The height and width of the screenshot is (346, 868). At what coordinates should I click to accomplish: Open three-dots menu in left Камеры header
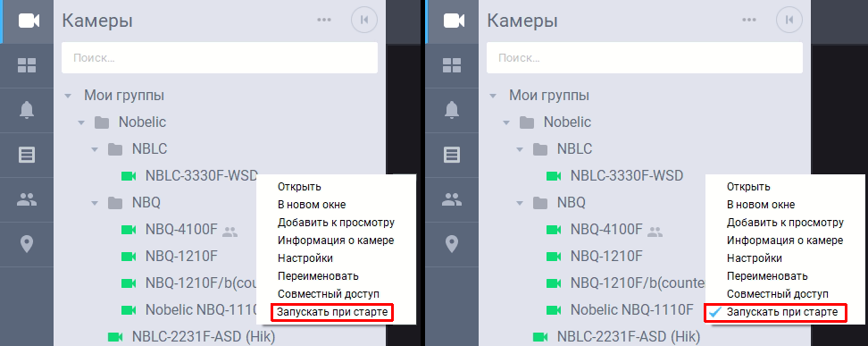[x=324, y=20]
